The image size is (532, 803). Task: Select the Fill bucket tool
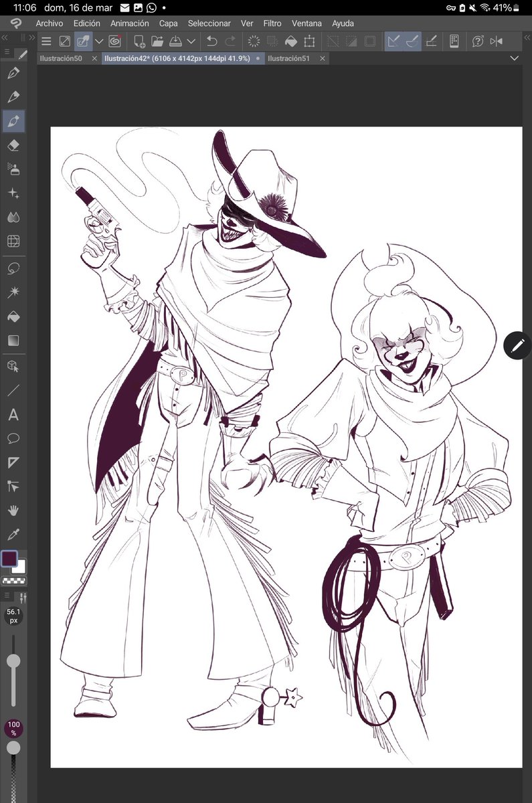[x=13, y=317]
